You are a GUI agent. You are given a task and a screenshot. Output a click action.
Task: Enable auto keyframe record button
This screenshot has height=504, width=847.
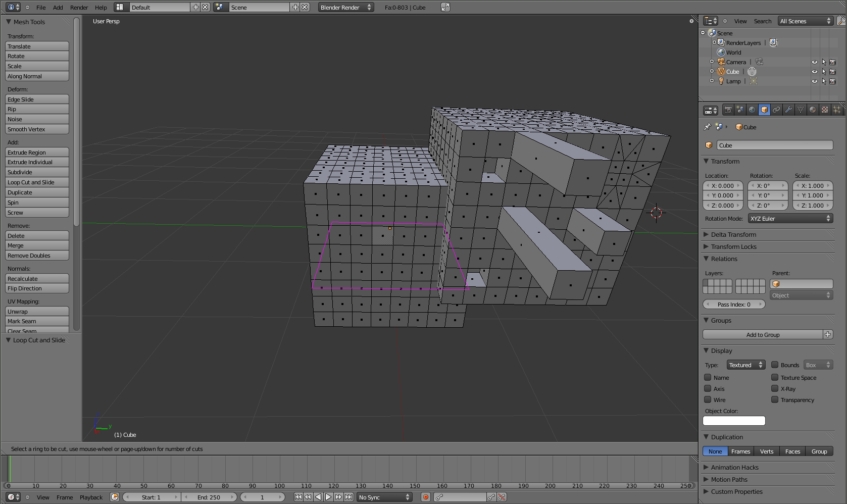pos(426,497)
